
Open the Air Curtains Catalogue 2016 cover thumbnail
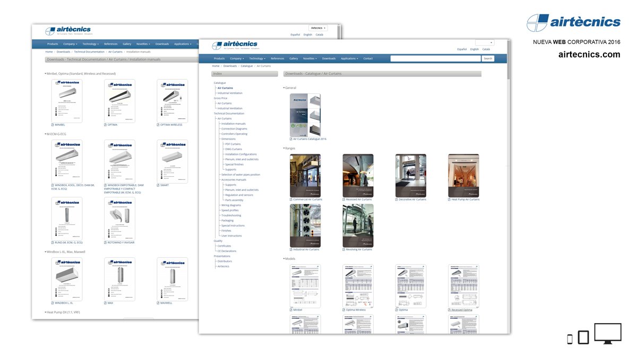[305, 115]
